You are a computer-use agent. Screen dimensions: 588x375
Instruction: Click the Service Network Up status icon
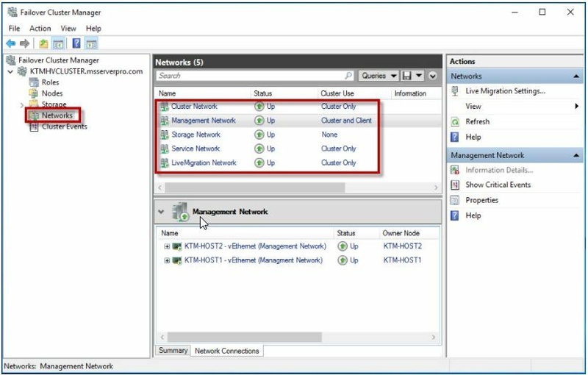tap(259, 149)
